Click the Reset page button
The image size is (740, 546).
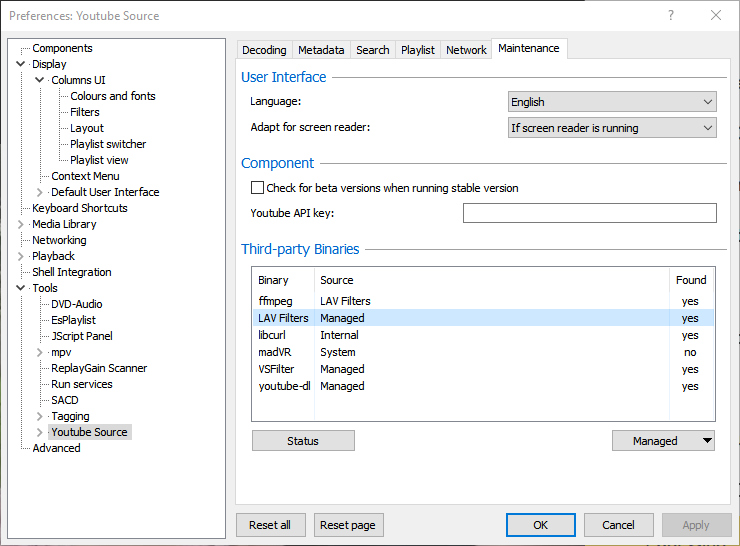coord(349,525)
